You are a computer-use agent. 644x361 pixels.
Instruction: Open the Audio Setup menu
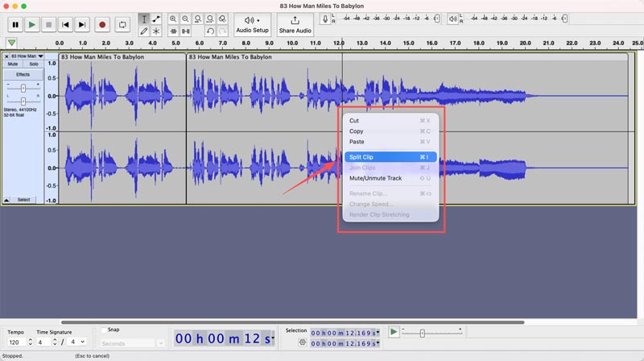252,25
